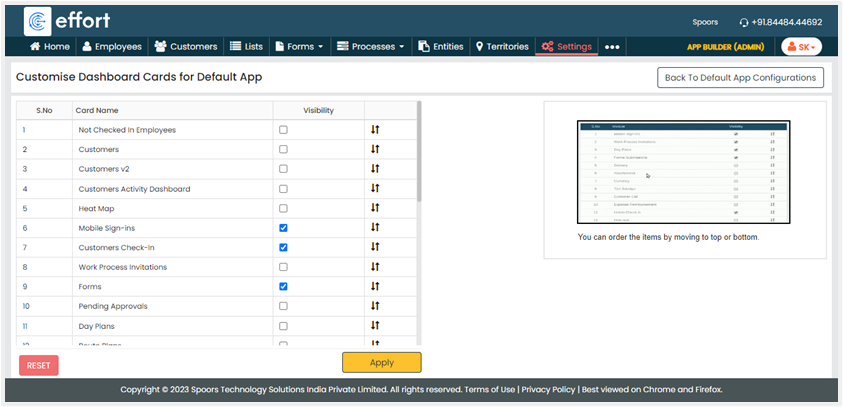Click reorder arrows for Work Process Invitations
Image resolution: width=843 pixels, height=407 pixels.
[375, 267]
